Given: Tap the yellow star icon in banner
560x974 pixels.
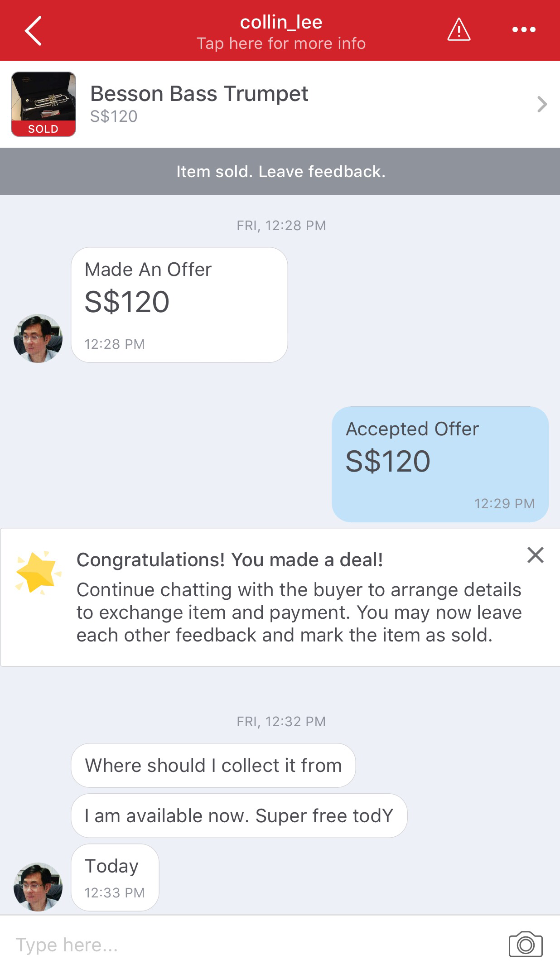Looking at the screenshot, I should pos(37,572).
